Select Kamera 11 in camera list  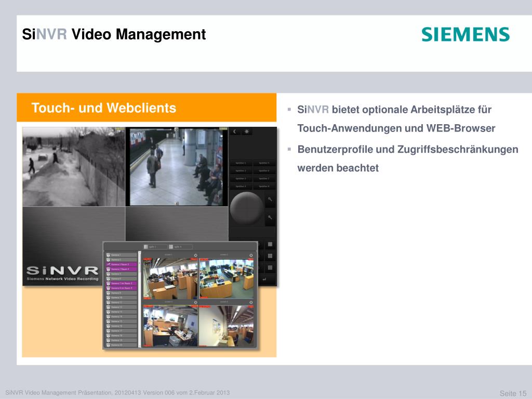[122, 302]
